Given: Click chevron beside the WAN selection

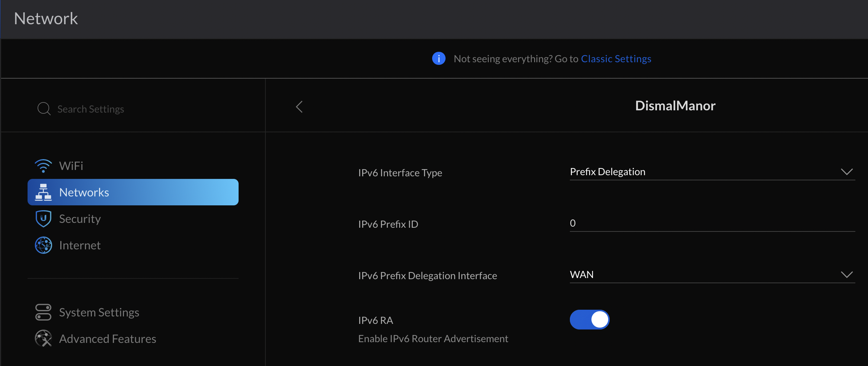Looking at the screenshot, I should pos(846,275).
